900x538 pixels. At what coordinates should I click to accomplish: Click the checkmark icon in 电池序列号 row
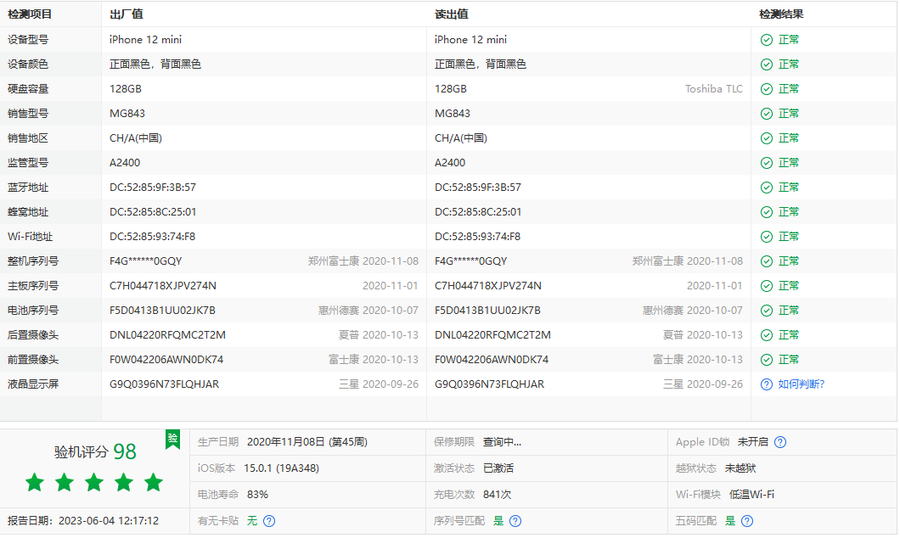[766, 310]
